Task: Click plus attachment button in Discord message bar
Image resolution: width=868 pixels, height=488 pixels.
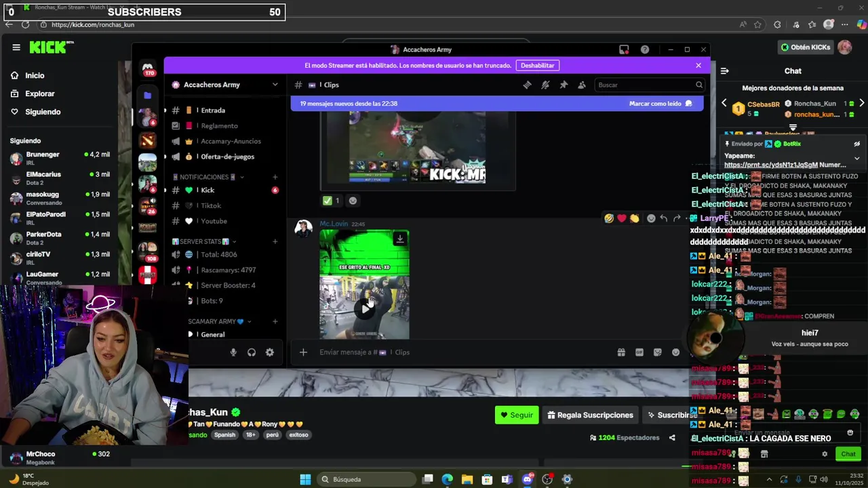Action: (x=303, y=352)
